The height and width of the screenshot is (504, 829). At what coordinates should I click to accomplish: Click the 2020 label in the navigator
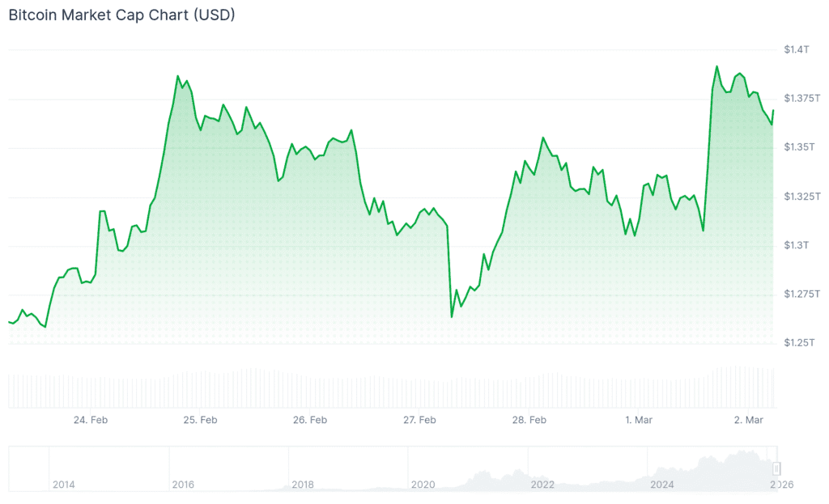(x=423, y=485)
